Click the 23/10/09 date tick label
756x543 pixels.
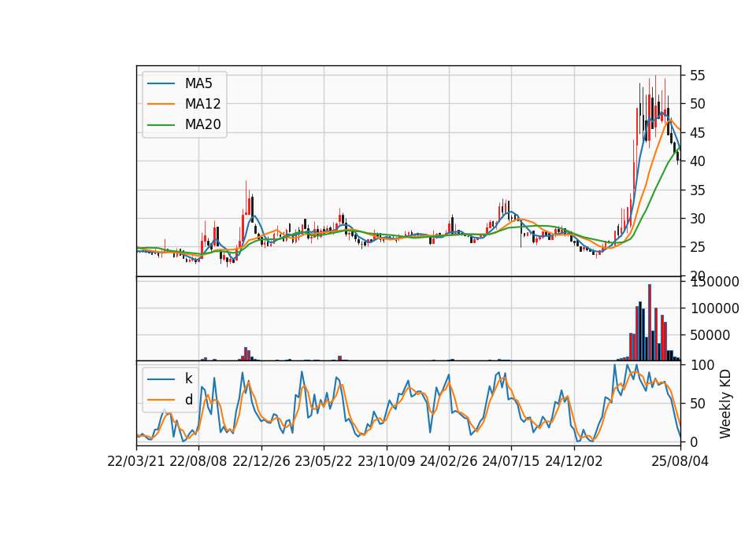(x=386, y=461)
